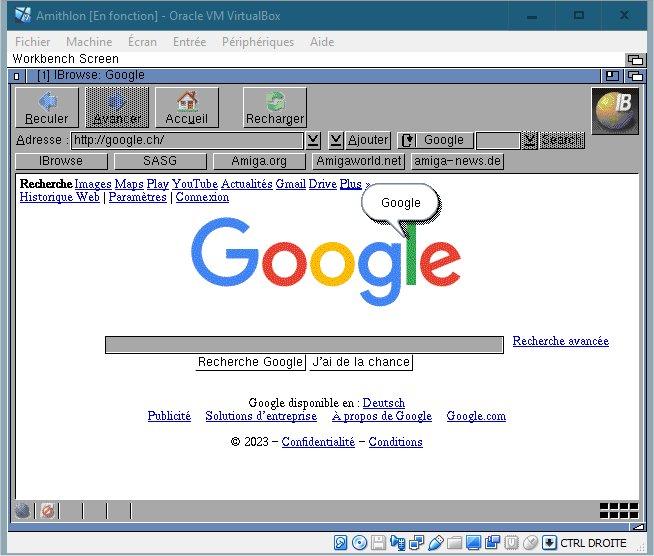Click the VirtualBox USB devices icon
The width and height of the screenshot is (654, 556).
click(x=435, y=543)
